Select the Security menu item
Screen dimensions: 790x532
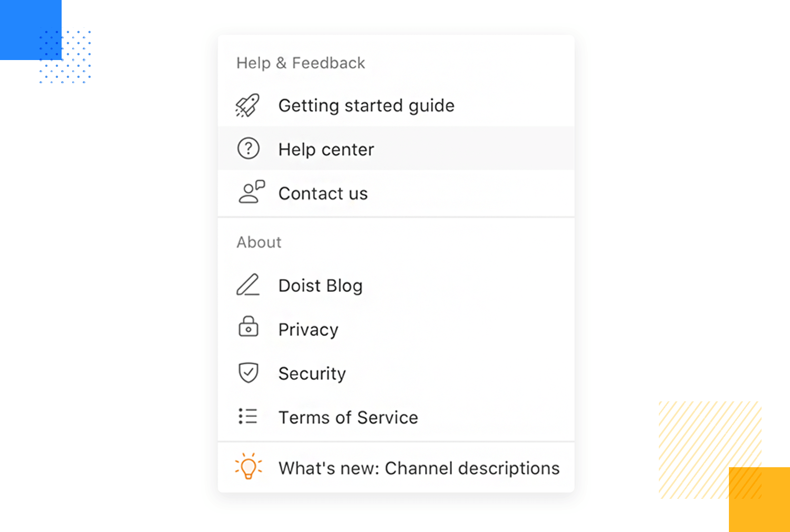(x=396, y=373)
